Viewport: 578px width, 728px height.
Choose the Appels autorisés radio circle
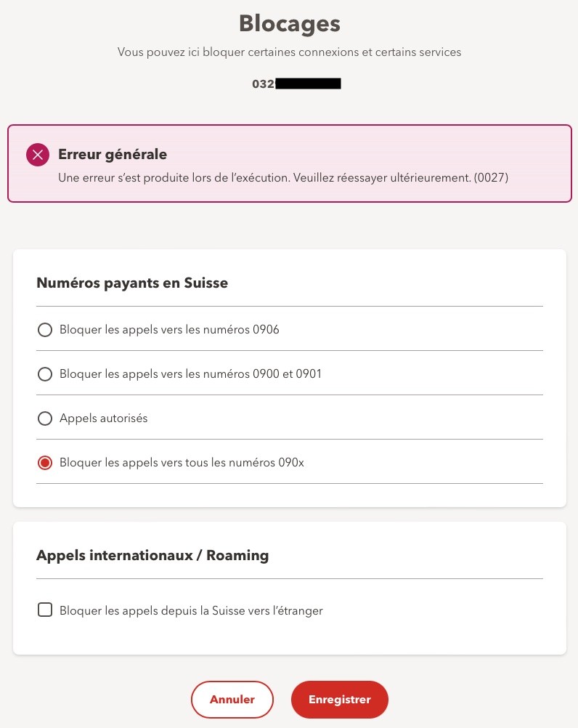pyautogui.click(x=45, y=418)
